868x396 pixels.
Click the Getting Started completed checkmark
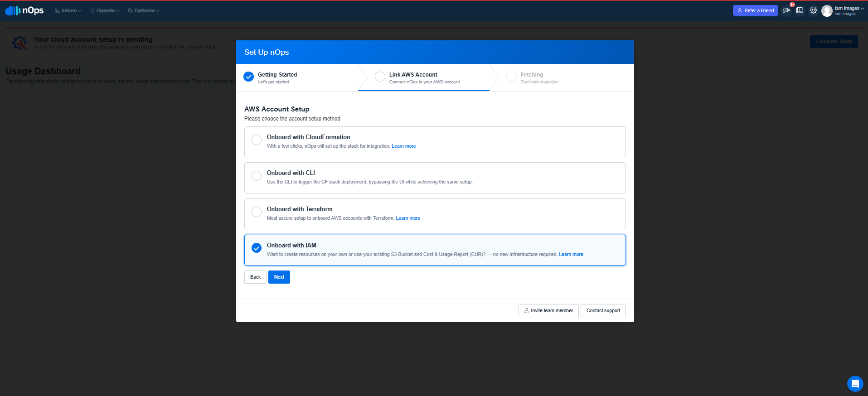coord(248,77)
